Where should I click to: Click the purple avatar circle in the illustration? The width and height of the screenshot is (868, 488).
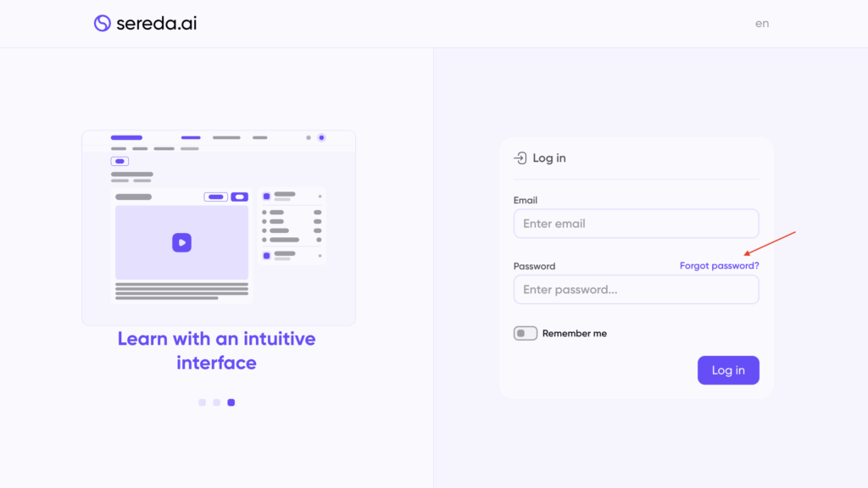coord(321,137)
